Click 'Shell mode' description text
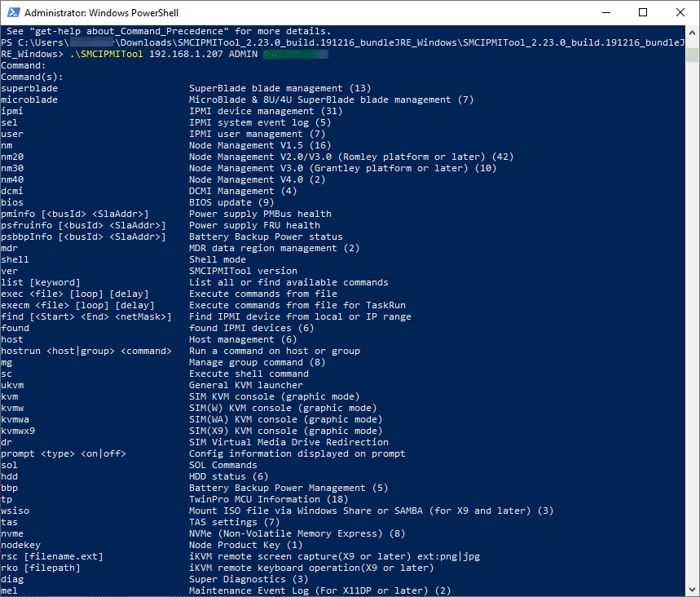The image size is (700, 597). (x=218, y=259)
